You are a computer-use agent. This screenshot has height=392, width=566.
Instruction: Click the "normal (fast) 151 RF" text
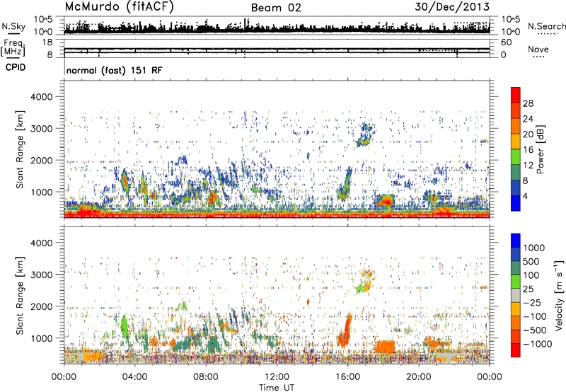[114, 70]
